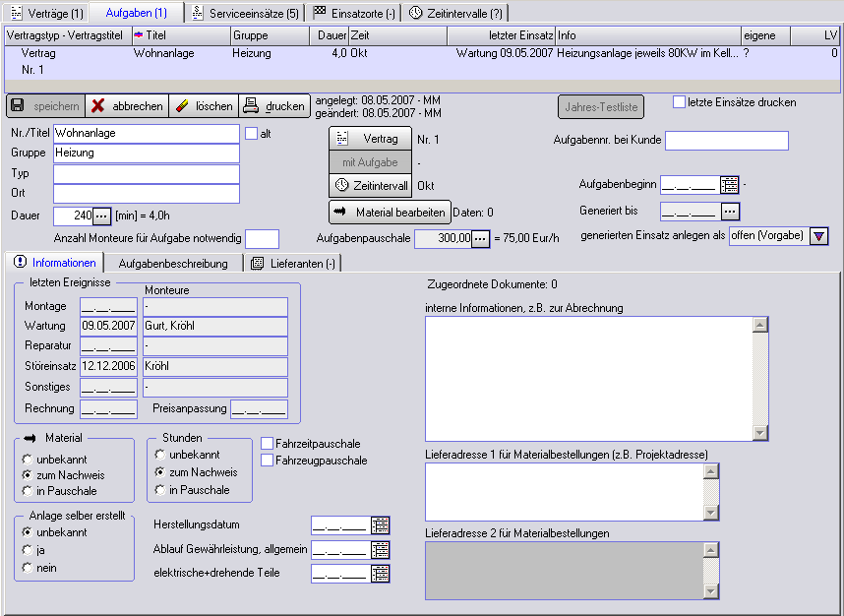Open calendar for Ablauf Gewährleistung date
Viewport: 844px width, 616px height.
381,549
